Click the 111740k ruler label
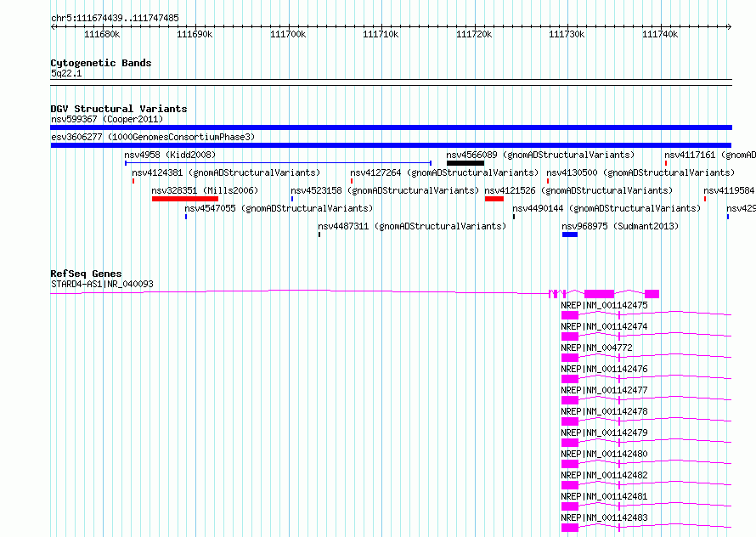The height and width of the screenshot is (537, 756). (x=660, y=34)
